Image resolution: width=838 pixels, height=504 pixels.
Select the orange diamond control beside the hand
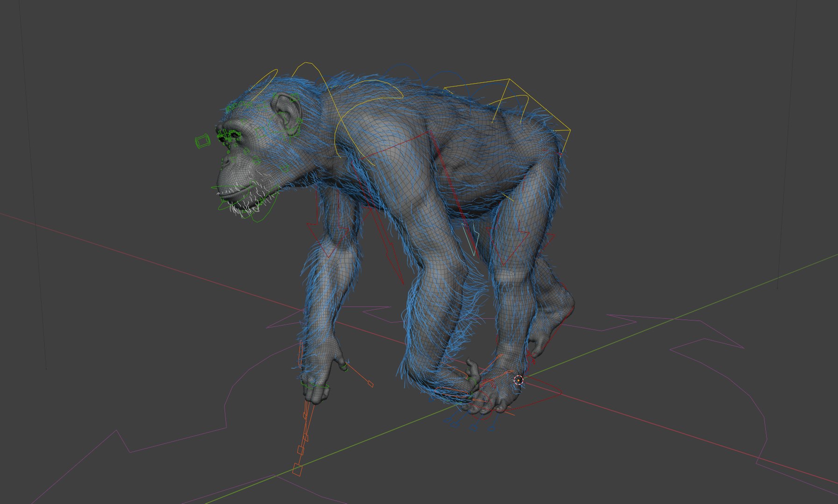[x=370, y=384]
